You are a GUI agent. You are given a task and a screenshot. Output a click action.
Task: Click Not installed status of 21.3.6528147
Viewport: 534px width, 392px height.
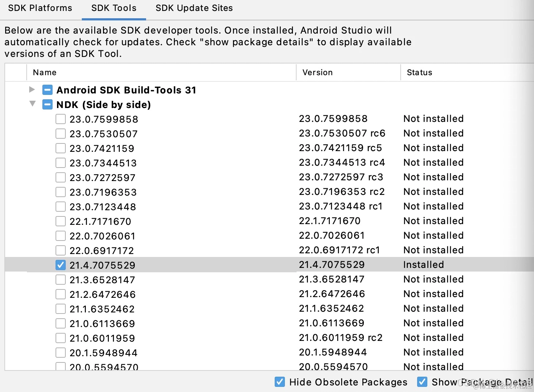coord(434,279)
